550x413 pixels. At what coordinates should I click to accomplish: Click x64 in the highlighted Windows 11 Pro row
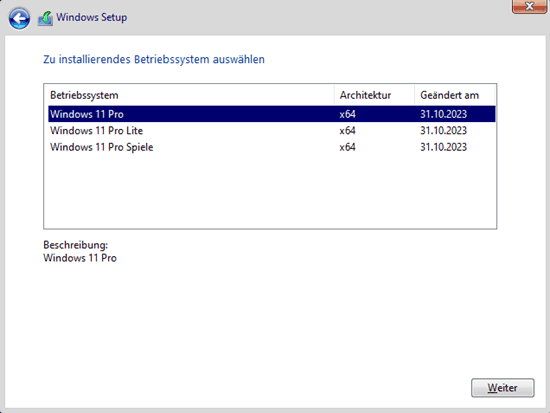point(347,114)
